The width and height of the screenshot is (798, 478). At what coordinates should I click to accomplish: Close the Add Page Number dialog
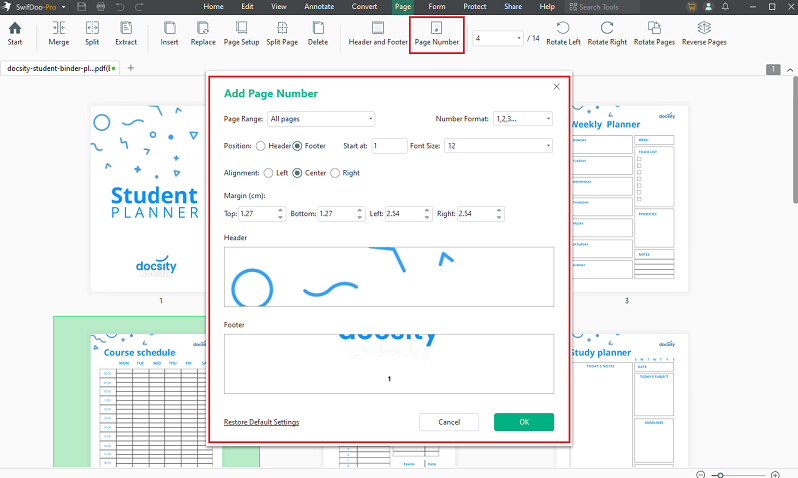(x=556, y=87)
